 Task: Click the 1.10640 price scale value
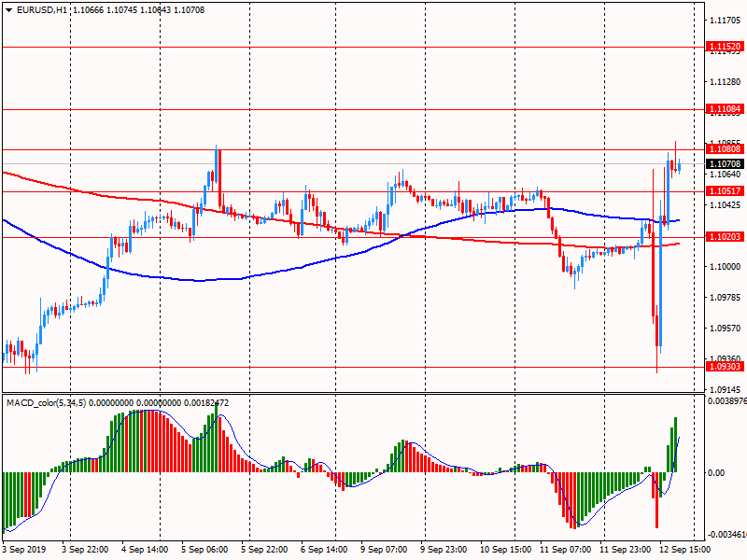(x=726, y=175)
